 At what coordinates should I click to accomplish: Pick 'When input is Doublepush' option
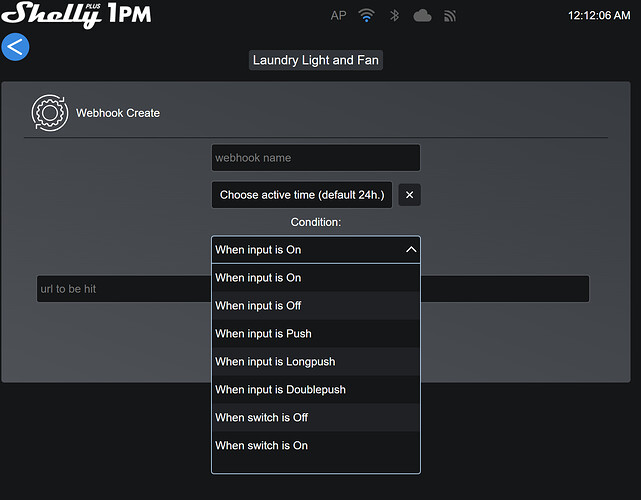tap(316, 390)
